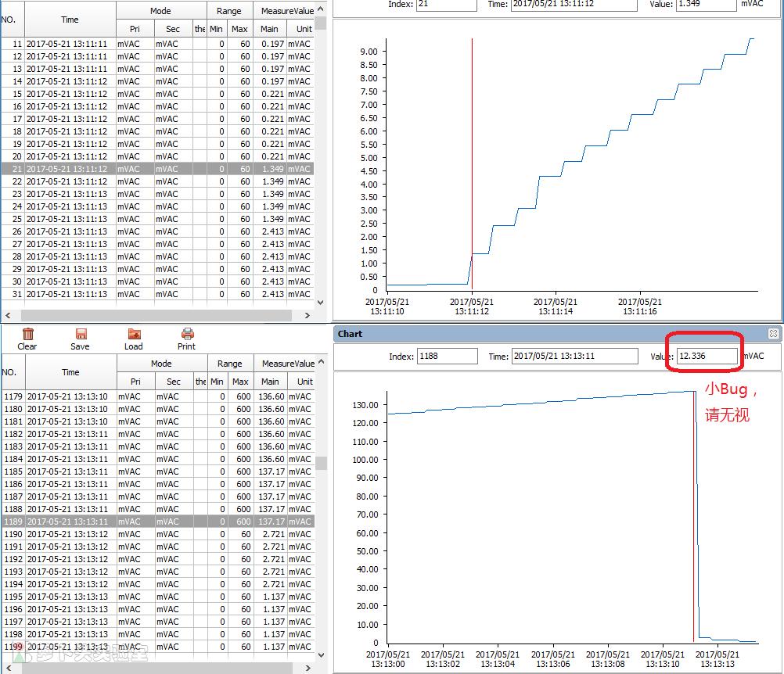Click the scroll down arrow beside row 31
Screen dimensions: 784x674
pos(321,301)
